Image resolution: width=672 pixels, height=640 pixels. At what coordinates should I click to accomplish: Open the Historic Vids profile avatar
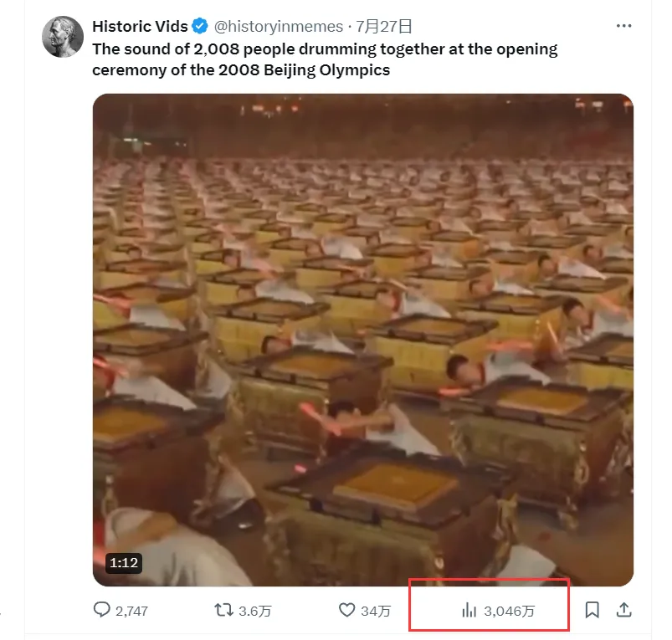click(63, 36)
